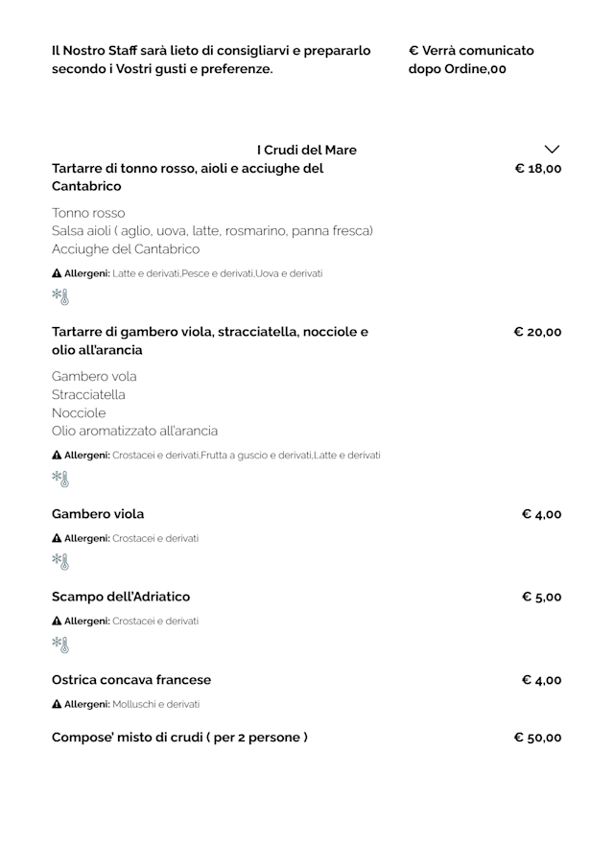This screenshot has height=868, width=614.
Task: Click the allergen warning icon under Gambero viola
Action: pyautogui.click(x=57, y=538)
